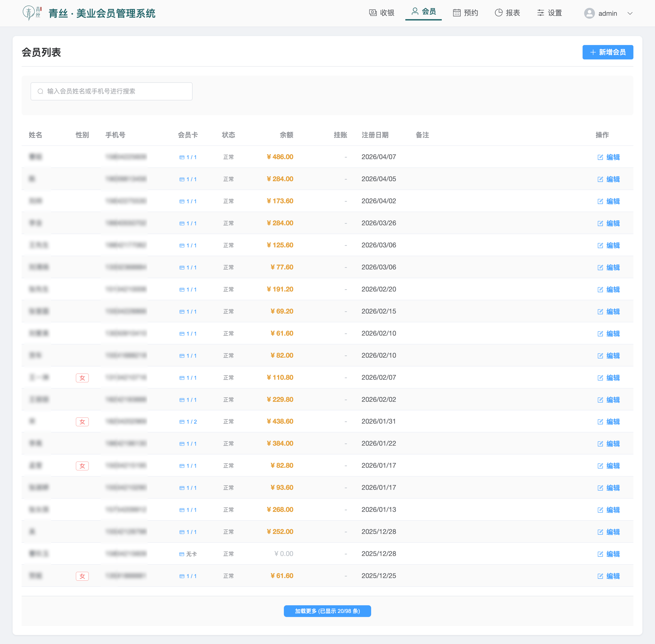The height and width of the screenshot is (644, 655).
Task: Click the 手机号 phone column header
Action: pyautogui.click(x=115, y=135)
